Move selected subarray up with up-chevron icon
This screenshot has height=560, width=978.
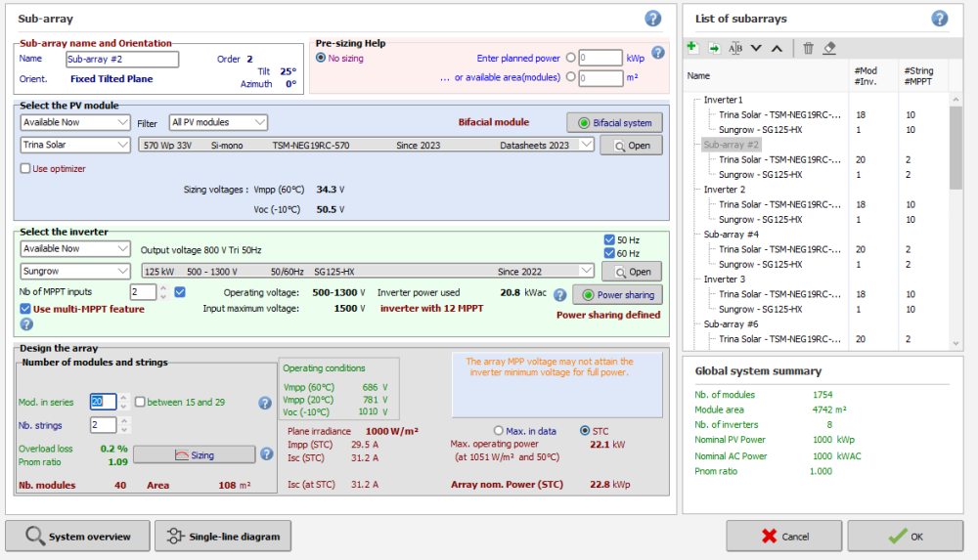(x=777, y=47)
